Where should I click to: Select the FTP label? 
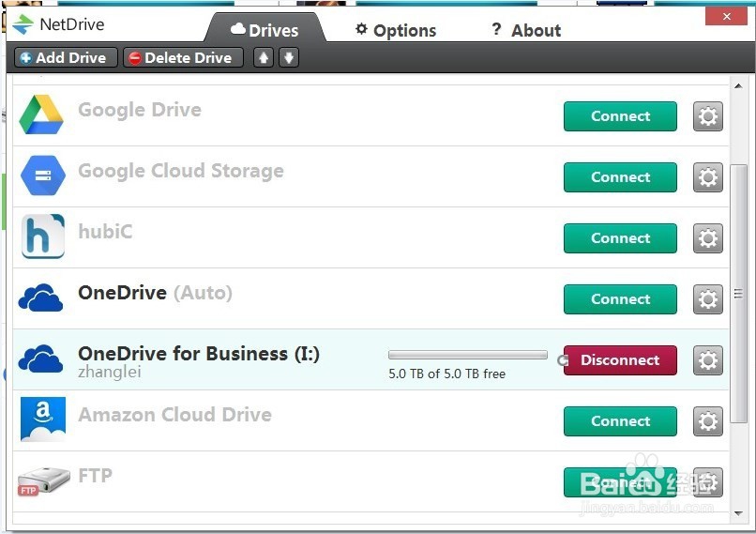coord(95,476)
